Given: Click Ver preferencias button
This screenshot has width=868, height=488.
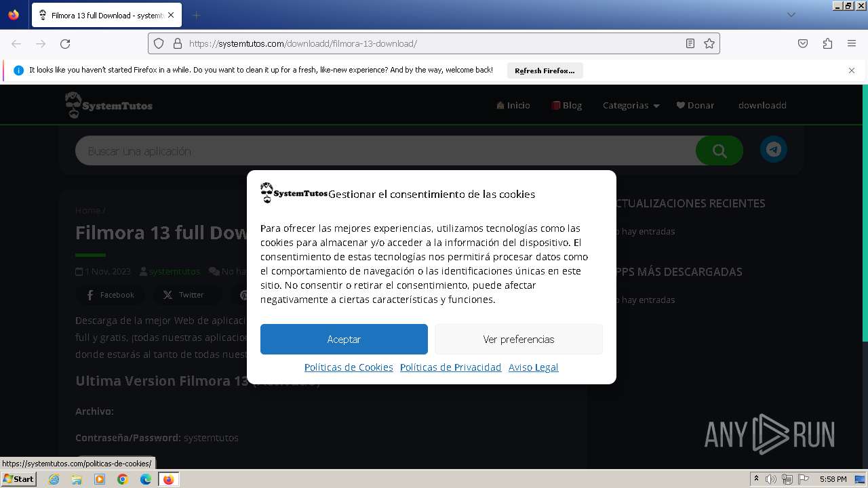Looking at the screenshot, I should pos(519,339).
